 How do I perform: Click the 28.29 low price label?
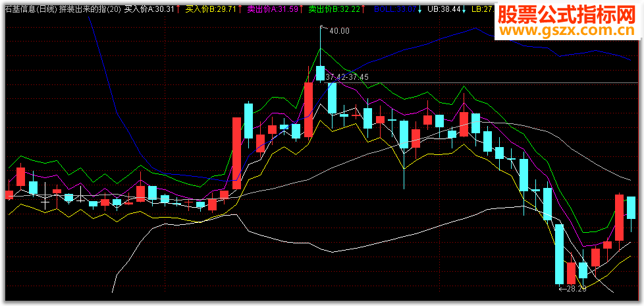pos(576,289)
